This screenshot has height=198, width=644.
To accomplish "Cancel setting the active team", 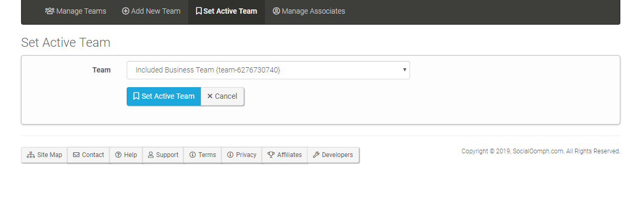I will (222, 96).
